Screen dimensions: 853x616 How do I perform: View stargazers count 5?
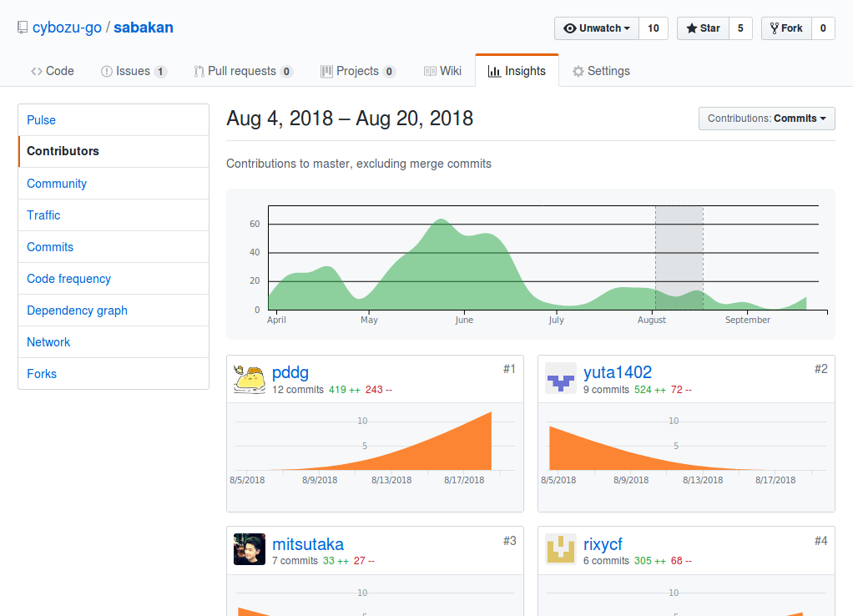point(740,28)
